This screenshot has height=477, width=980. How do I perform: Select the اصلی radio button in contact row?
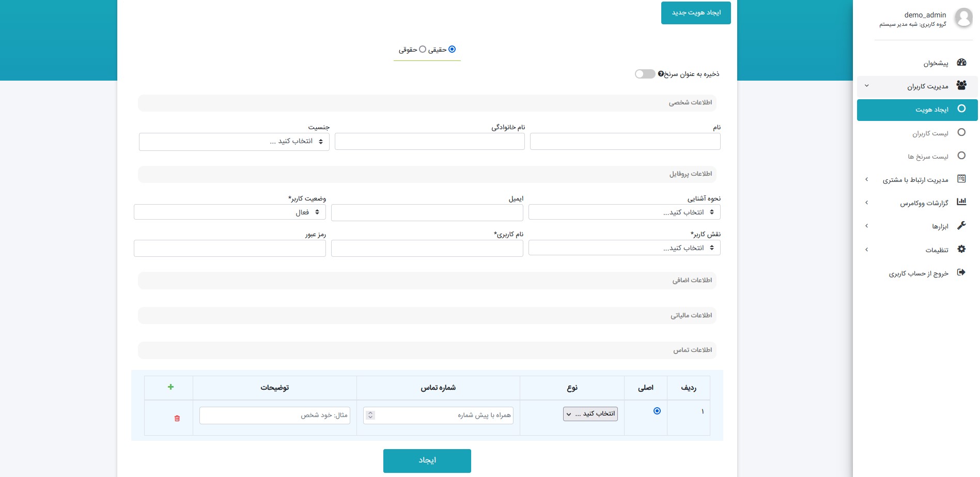[x=657, y=411]
